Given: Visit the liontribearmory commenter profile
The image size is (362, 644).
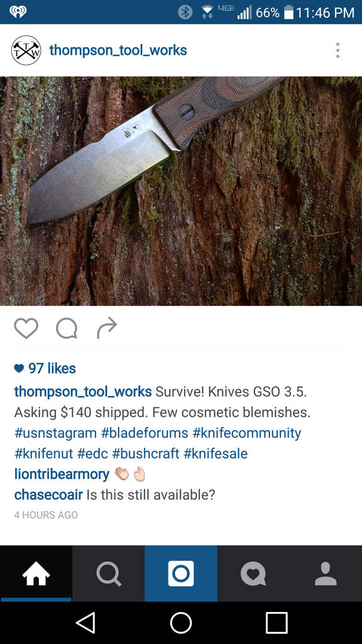Looking at the screenshot, I should click(62, 474).
